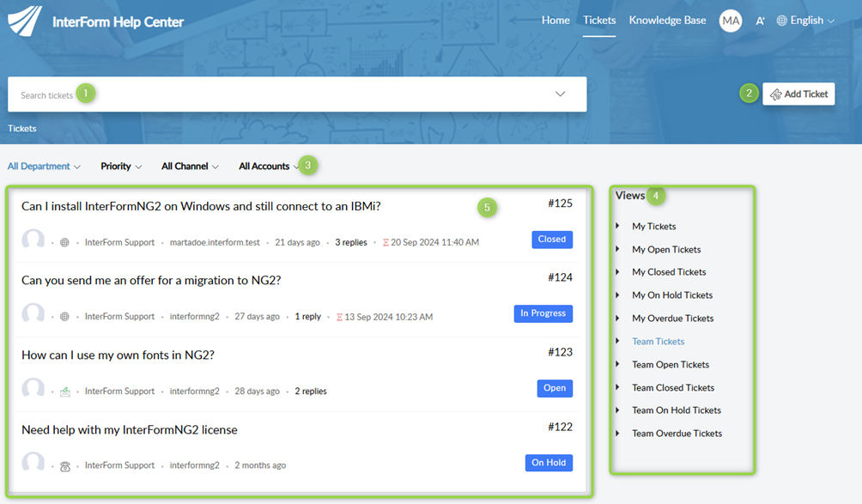Click the Tickets breadcrumb label

pyautogui.click(x=22, y=129)
